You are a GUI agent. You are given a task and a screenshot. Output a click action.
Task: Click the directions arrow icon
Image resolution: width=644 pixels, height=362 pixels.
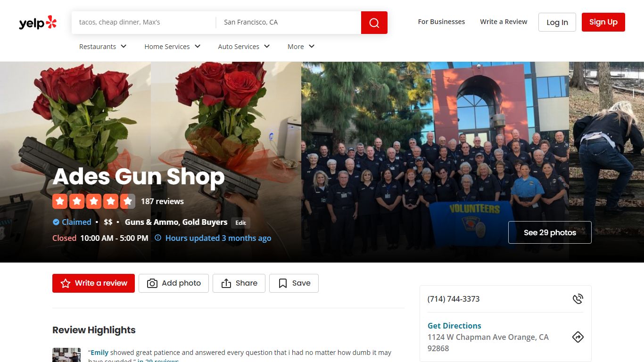[x=578, y=337]
